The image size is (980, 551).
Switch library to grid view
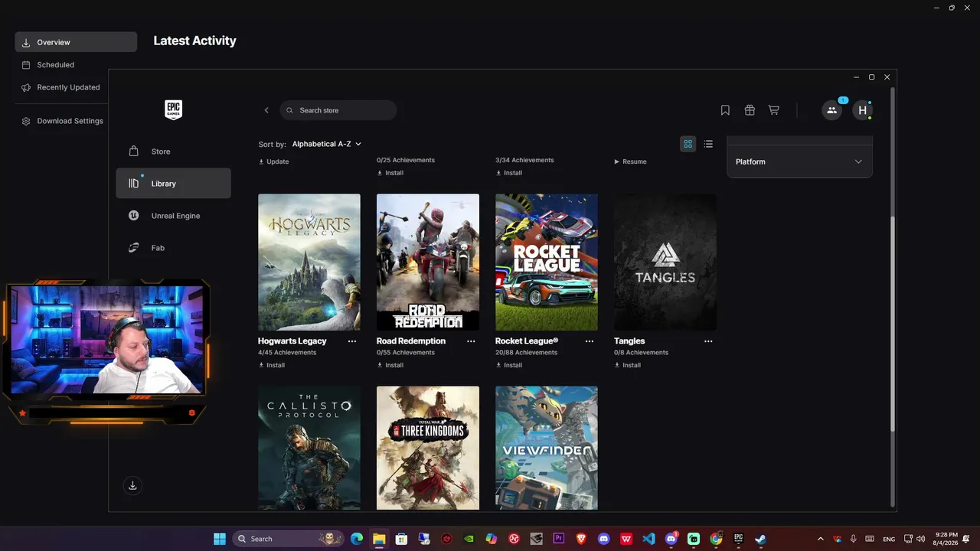coord(688,144)
